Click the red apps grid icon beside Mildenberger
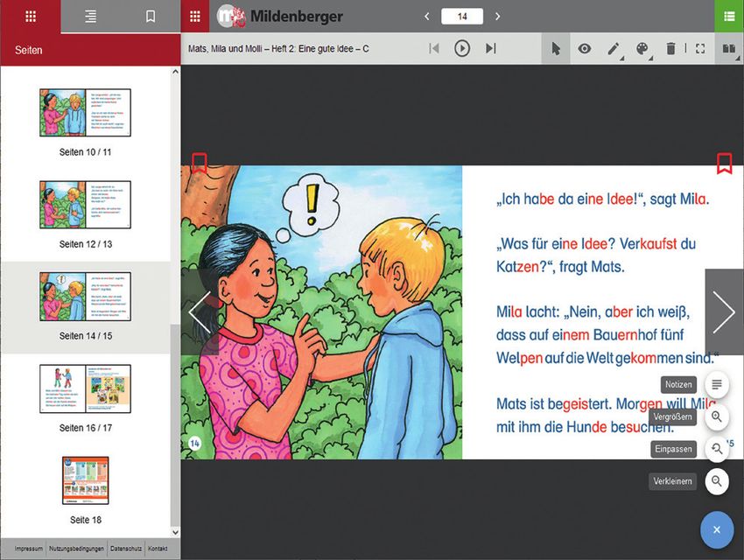The image size is (744, 560). click(x=195, y=17)
